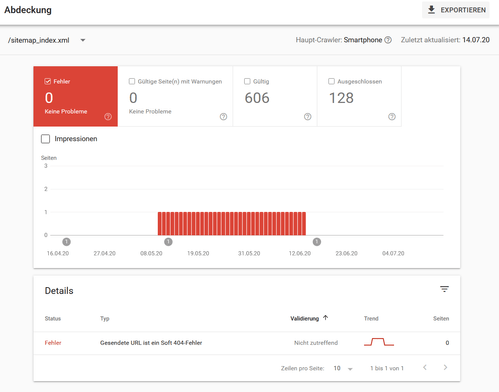
Task: Open Zeilen pro Seite dropdown
Action: (343, 368)
